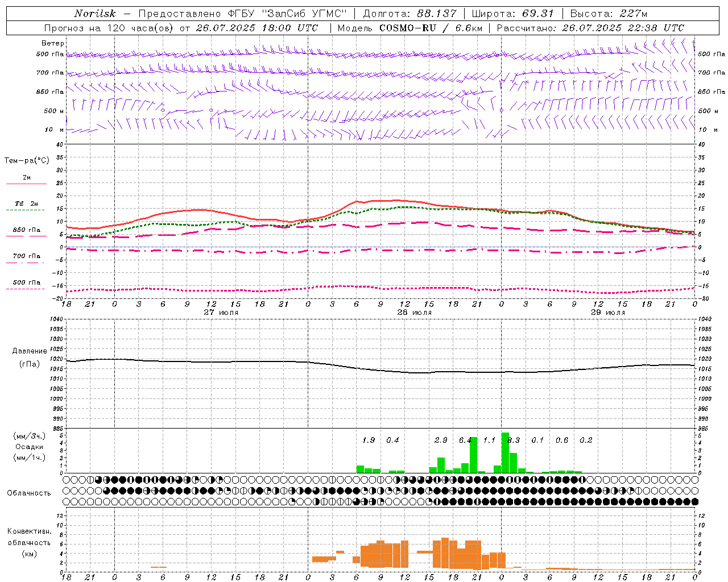
Task: Click "1040" on left pressure axis
Action: 56,319
